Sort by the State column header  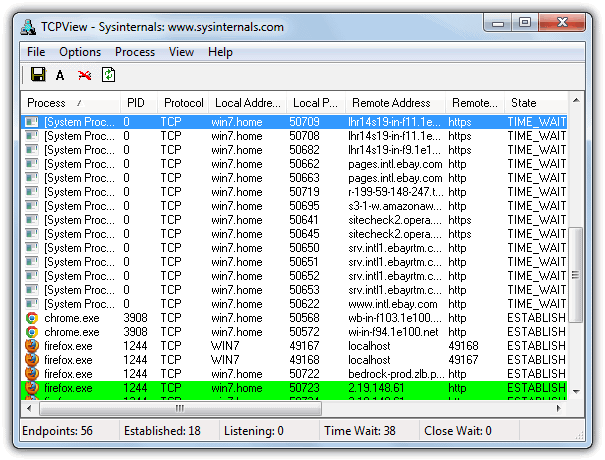536,103
